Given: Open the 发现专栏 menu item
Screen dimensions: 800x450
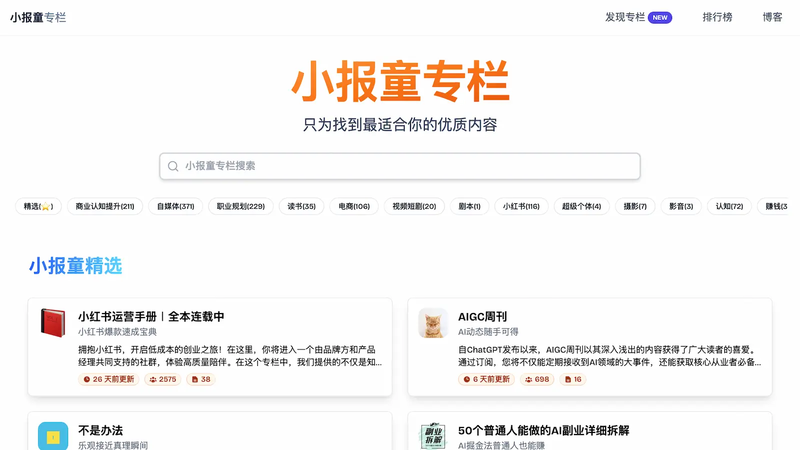Looking at the screenshot, I should pyautogui.click(x=625, y=17).
